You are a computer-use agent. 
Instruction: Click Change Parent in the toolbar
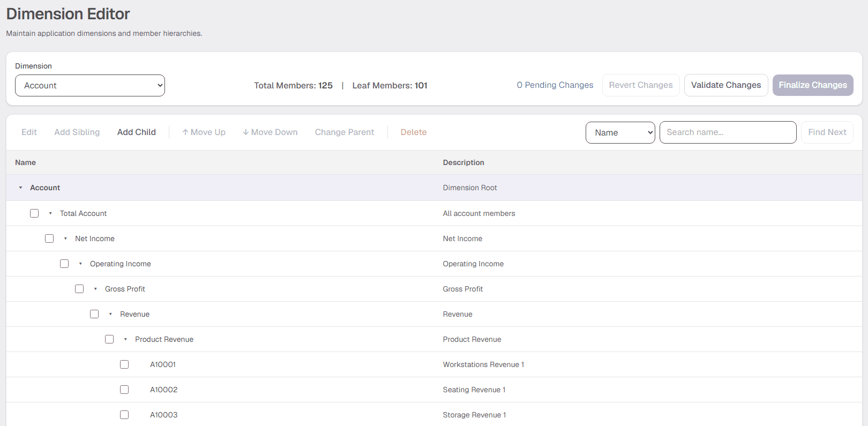click(345, 132)
